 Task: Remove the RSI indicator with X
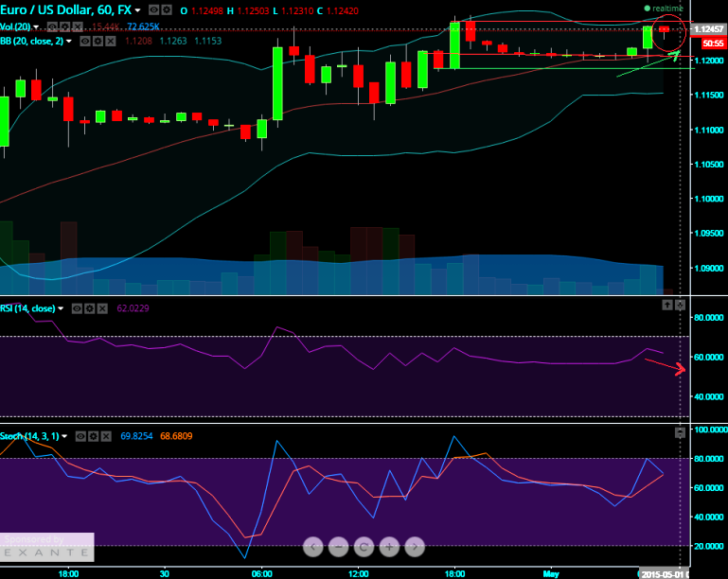(x=102, y=308)
